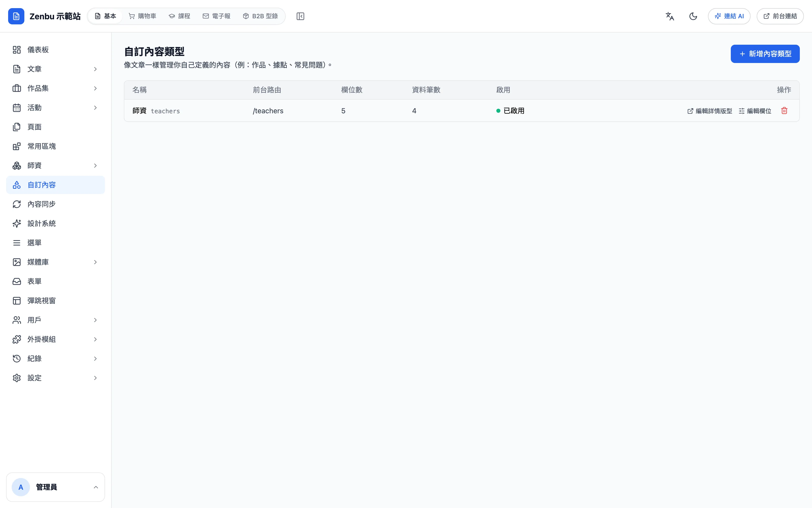
Task: Click the 名稱 column header
Action: 140,90
